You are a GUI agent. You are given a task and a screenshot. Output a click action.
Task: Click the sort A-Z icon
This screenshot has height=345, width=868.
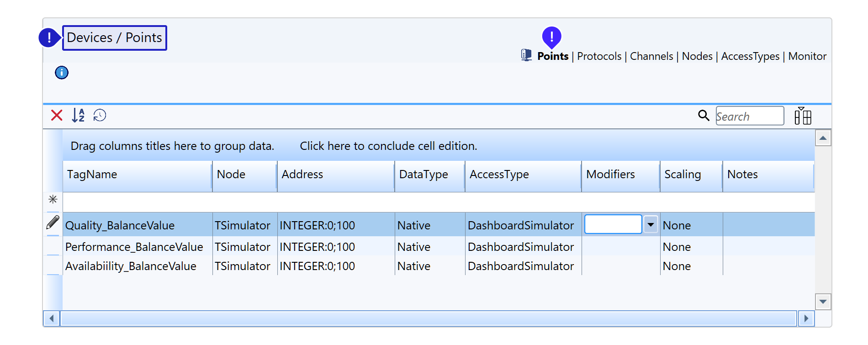pos(78,115)
